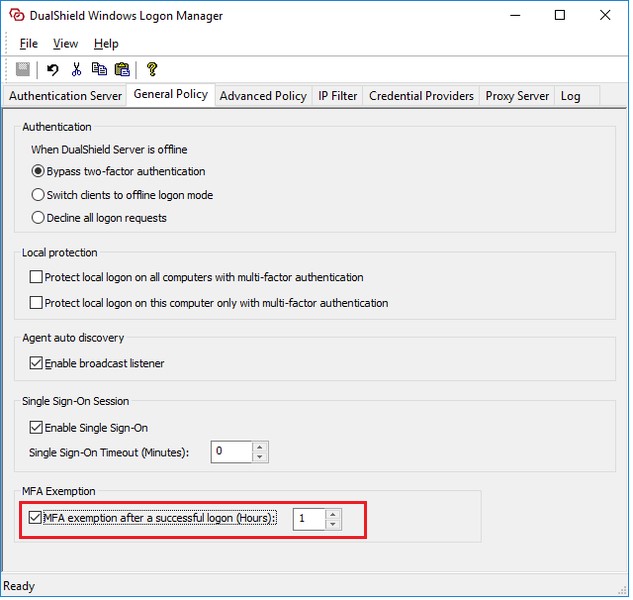Minimize the Logon Manager window
The image size is (633, 600).
(515, 15)
